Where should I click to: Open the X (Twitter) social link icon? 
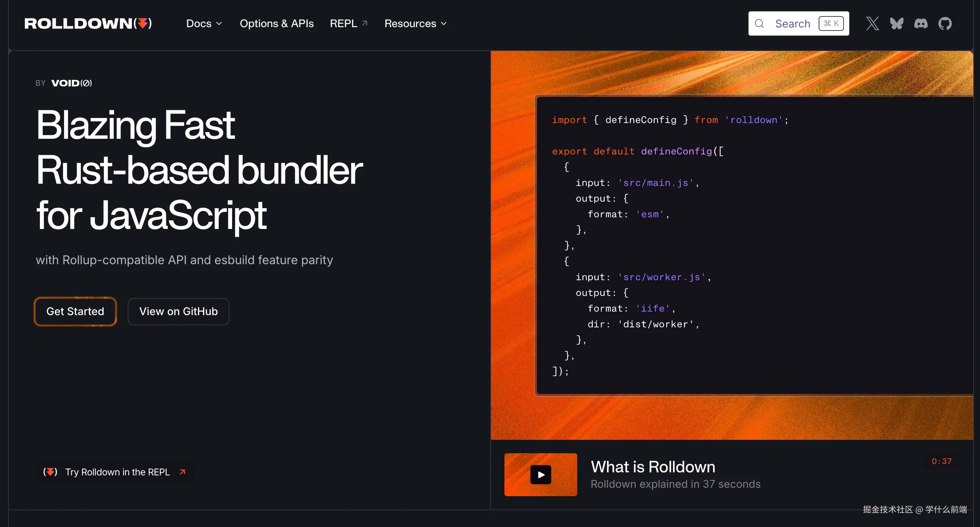[872, 23]
